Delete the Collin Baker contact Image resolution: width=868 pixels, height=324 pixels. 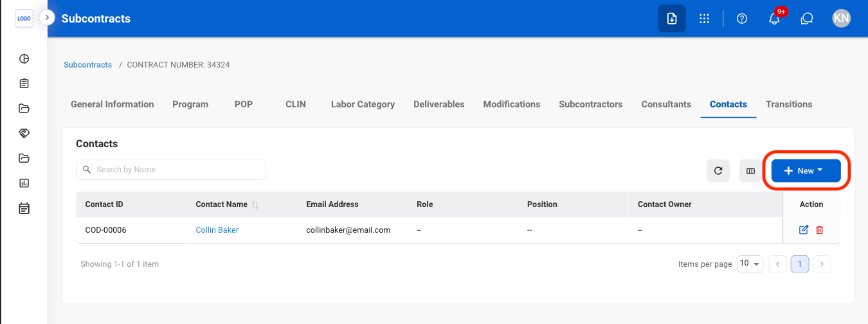819,230
